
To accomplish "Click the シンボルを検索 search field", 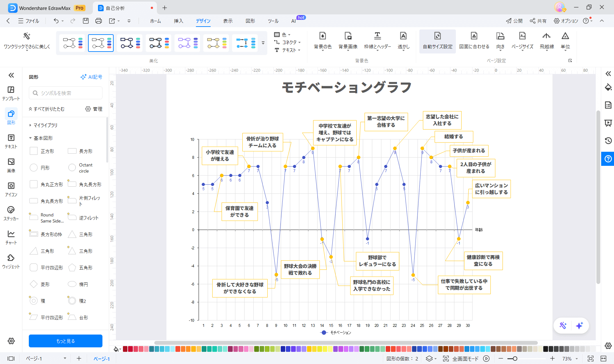I will pos(65,93).
